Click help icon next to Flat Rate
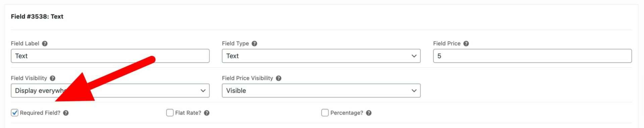Image resolution: width=644 pixels, height=128 pixels. pyautogui.click(x=207, y=113)
